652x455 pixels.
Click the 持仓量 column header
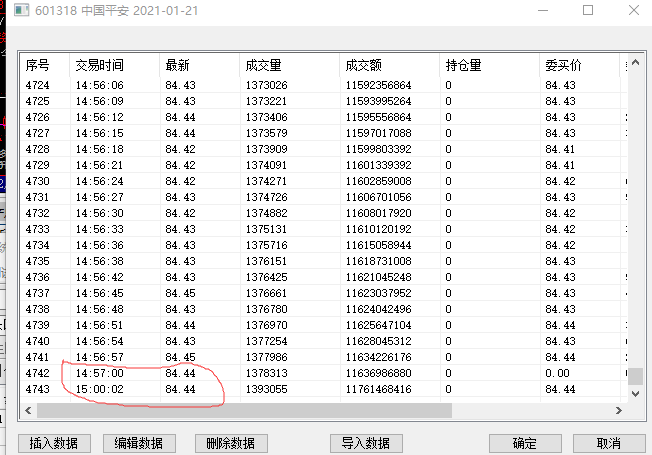(x=490, y=65)
